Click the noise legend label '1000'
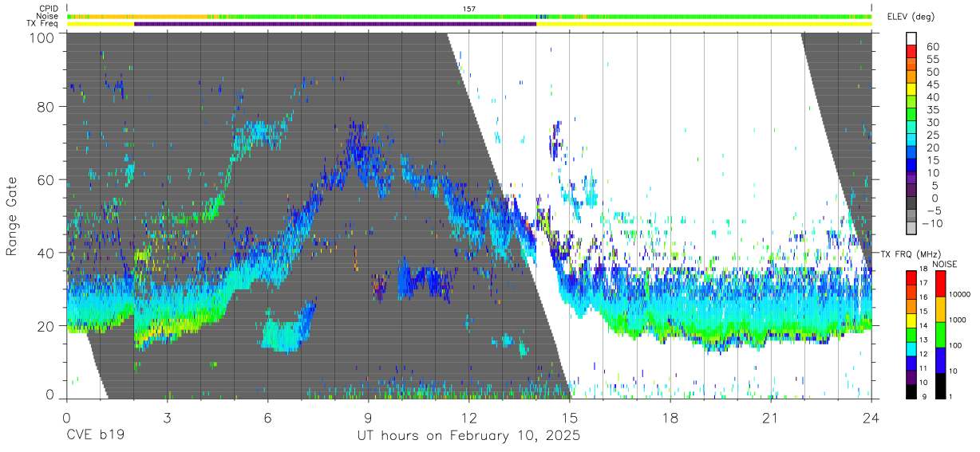 coord(959,320)
